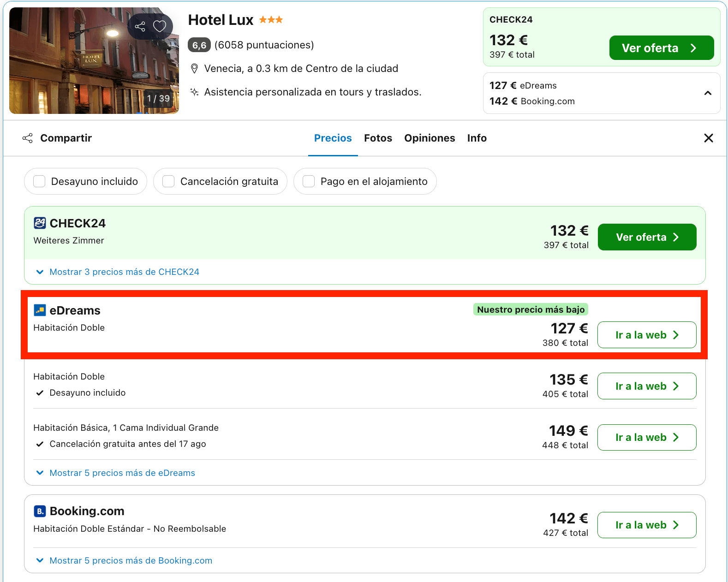Viewport: 728px width, 582px height.
Task: Click Ir a la web for Booking.com 142 €
Action: [x=647, y=525]
